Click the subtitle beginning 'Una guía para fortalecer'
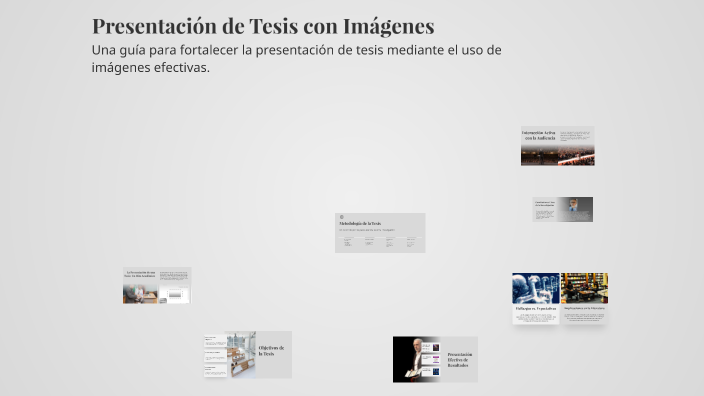Image resolution: width=704 pixels, height=396 pixels. (x=296, y=58)
